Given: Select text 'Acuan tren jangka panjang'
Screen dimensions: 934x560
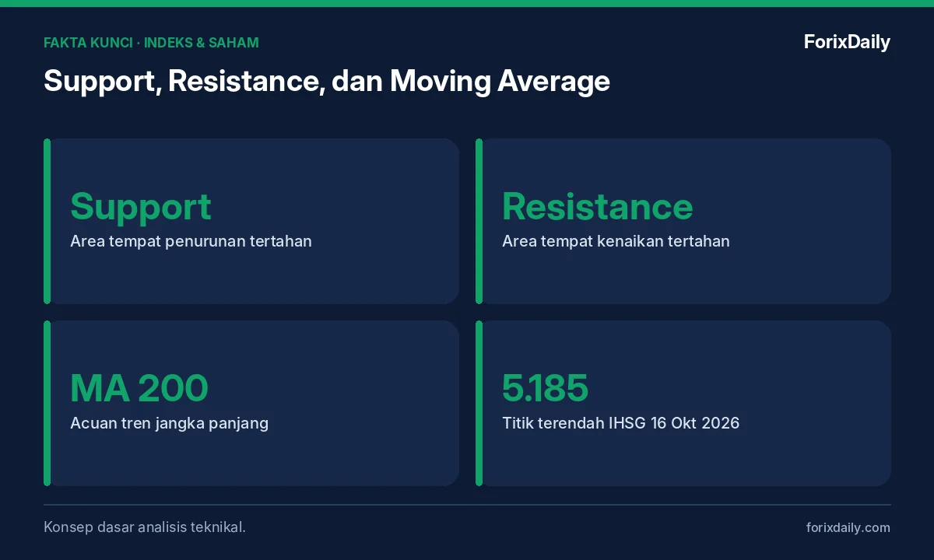Looking at the screenshot, I should coord(169,424).
